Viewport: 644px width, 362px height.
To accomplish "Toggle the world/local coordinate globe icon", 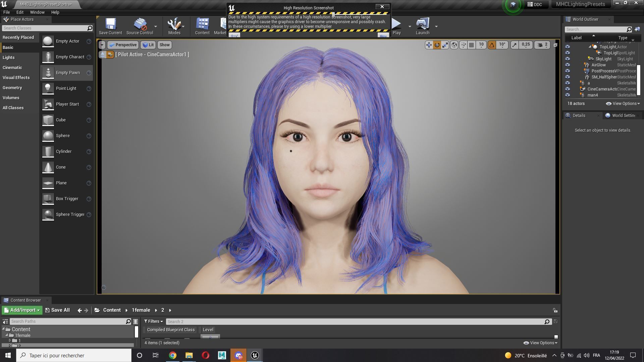I will 454,45.
